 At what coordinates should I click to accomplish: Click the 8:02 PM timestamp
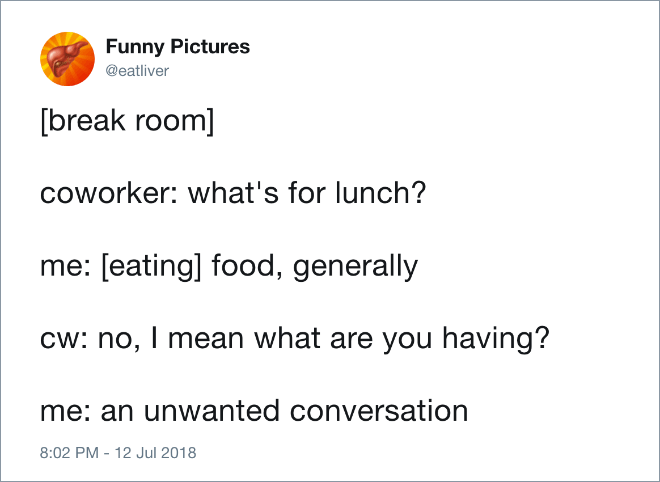[x=69, y=453]
